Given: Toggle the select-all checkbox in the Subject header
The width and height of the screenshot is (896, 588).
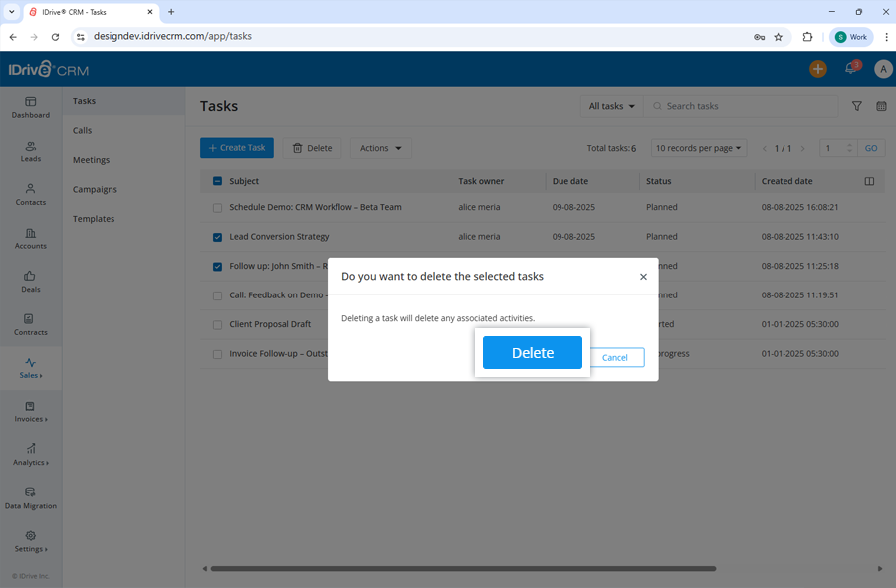Looking at the screenshot, I should pos(217,181).
